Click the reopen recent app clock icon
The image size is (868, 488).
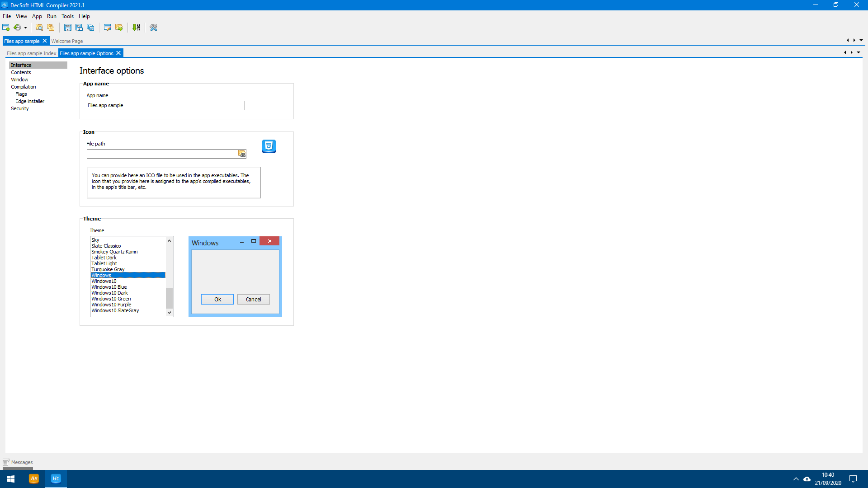17,28
